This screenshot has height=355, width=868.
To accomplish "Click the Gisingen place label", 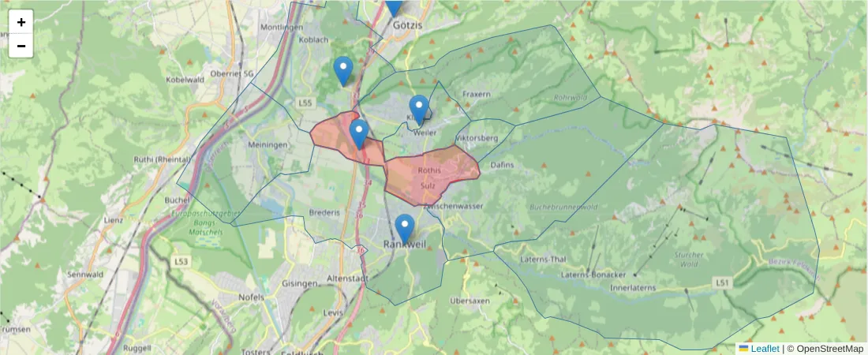I will pos(300,283).
